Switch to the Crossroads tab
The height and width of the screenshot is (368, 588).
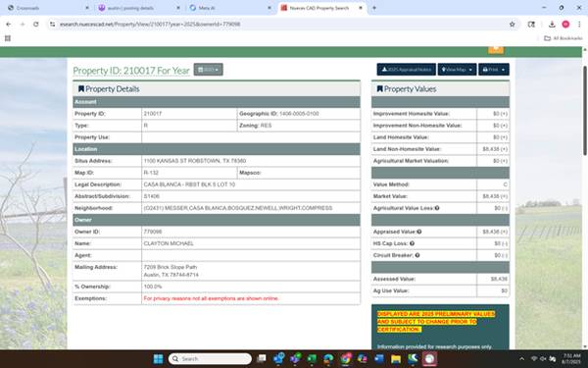click(48, 8)
